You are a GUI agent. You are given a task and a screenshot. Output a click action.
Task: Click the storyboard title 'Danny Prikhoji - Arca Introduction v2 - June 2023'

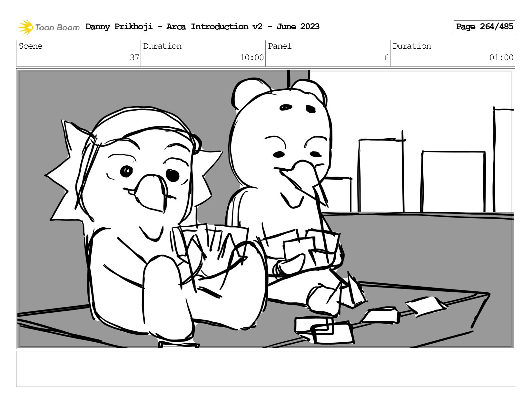(202, 27)
